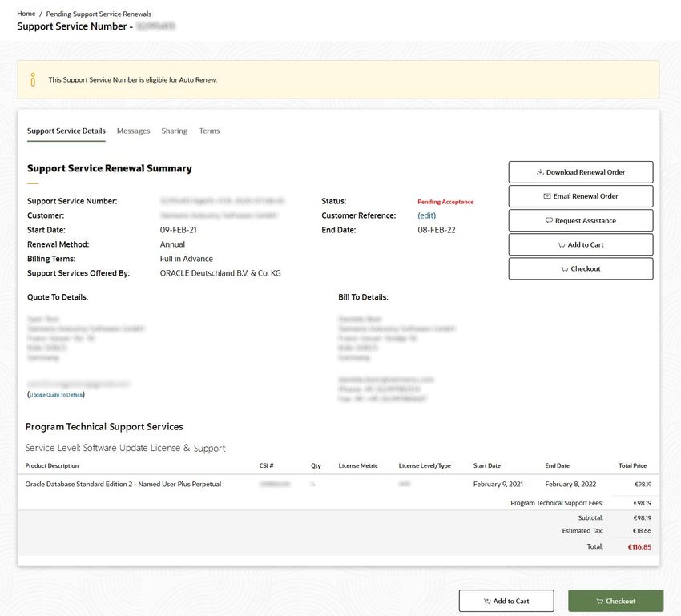
Task: Click Request Assistance button
Action: (581, 220)
